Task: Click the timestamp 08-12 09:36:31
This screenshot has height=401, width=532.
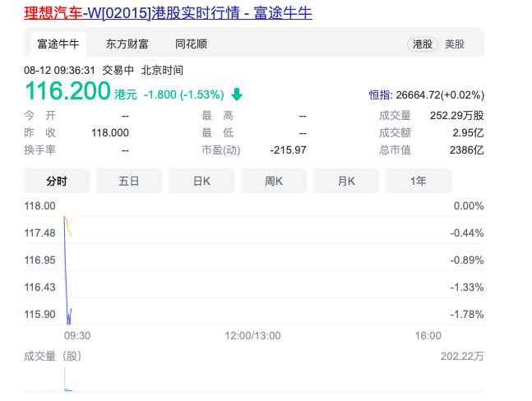Action: pyautogui.click(x=59, y=71)
